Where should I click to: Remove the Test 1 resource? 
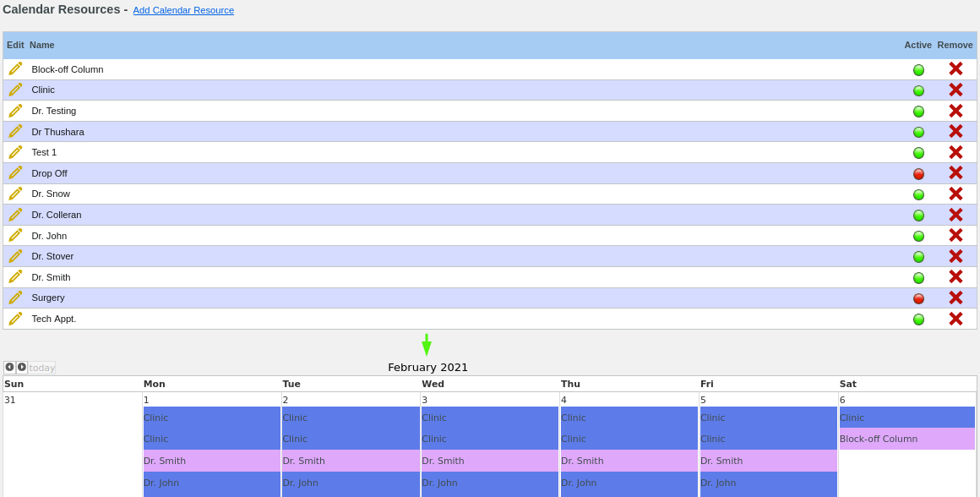(955, 152)
